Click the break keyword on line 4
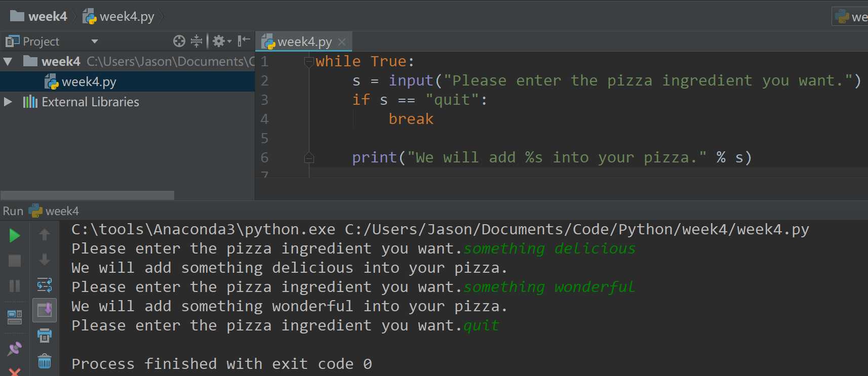Image resolution: width=868 pixels, height=376 pixels. [x=411, y=119]
